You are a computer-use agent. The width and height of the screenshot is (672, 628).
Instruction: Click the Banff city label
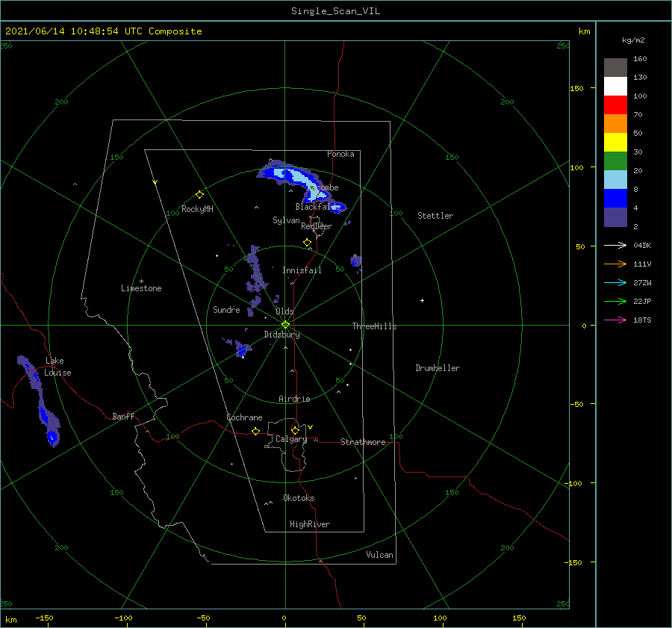coord(123,416)
